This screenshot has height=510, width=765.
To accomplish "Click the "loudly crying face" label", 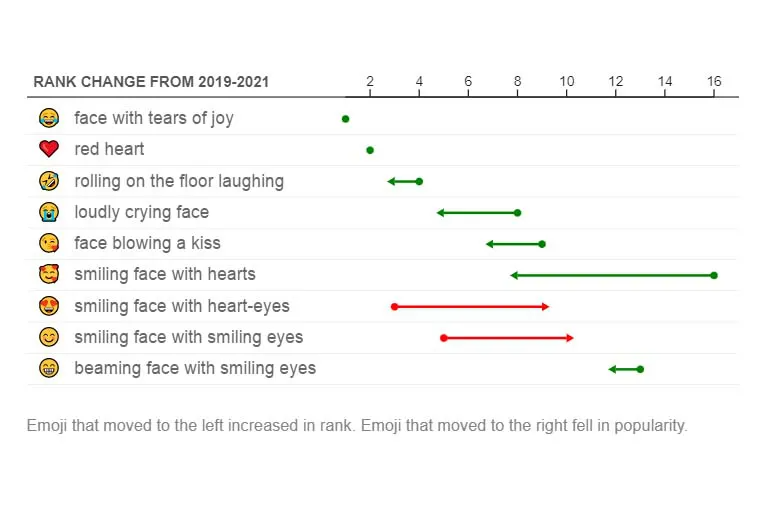I will (x=141, y=212).
